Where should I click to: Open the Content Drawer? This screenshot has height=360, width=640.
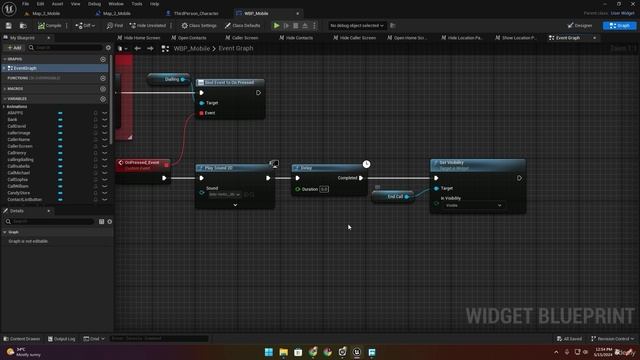[x=22, y=339]
